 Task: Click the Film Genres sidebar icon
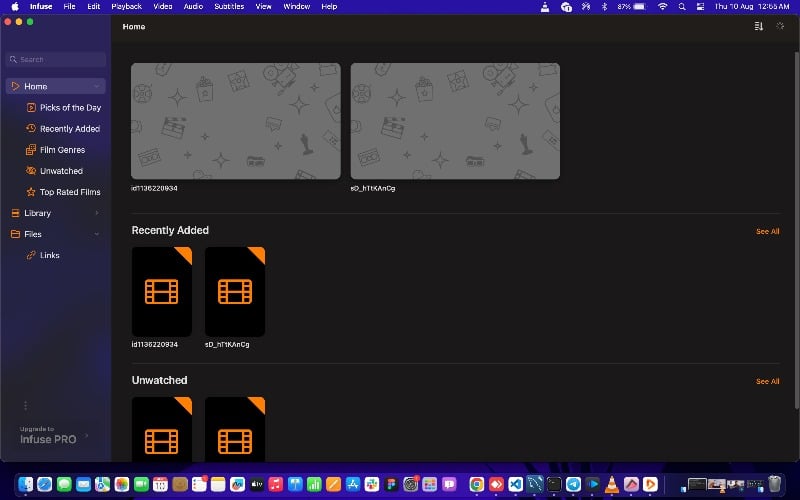pos(31,149)
